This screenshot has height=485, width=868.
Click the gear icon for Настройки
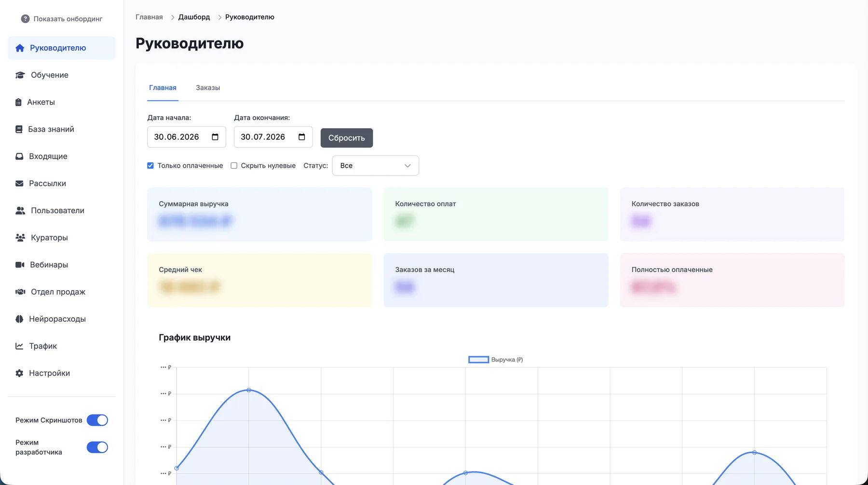(x=19, y=373)
